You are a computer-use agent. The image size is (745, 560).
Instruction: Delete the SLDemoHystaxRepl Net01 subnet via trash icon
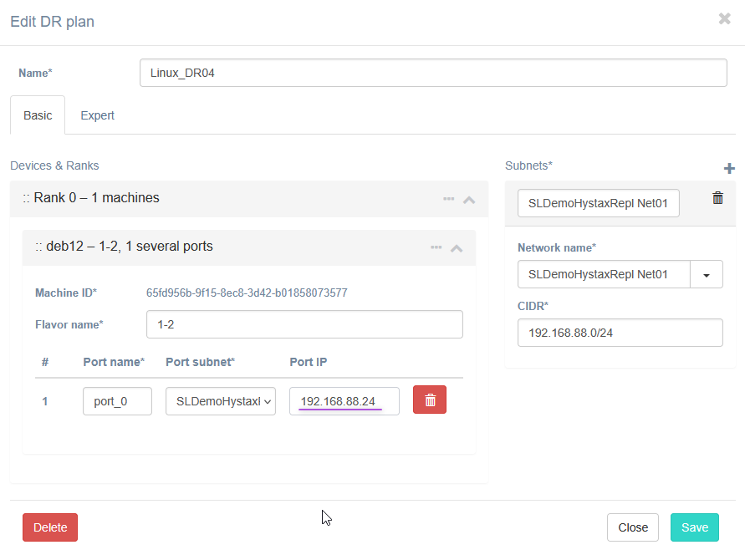[717, 198]
